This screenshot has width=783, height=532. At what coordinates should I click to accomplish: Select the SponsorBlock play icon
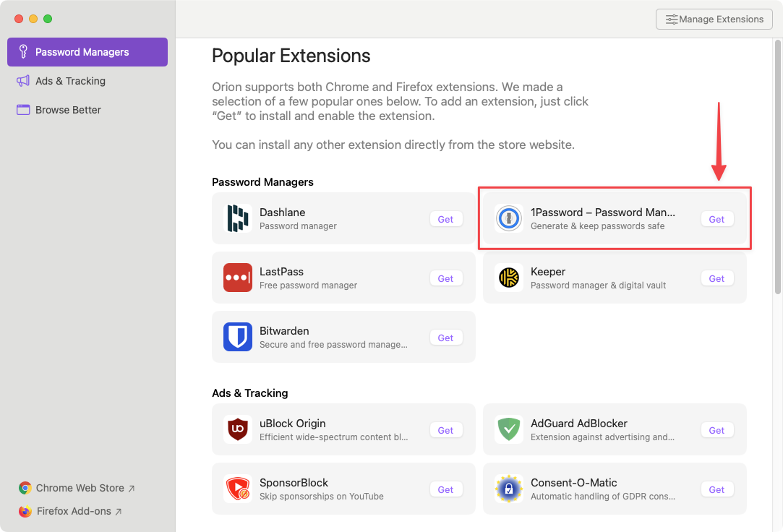(238, 489)
